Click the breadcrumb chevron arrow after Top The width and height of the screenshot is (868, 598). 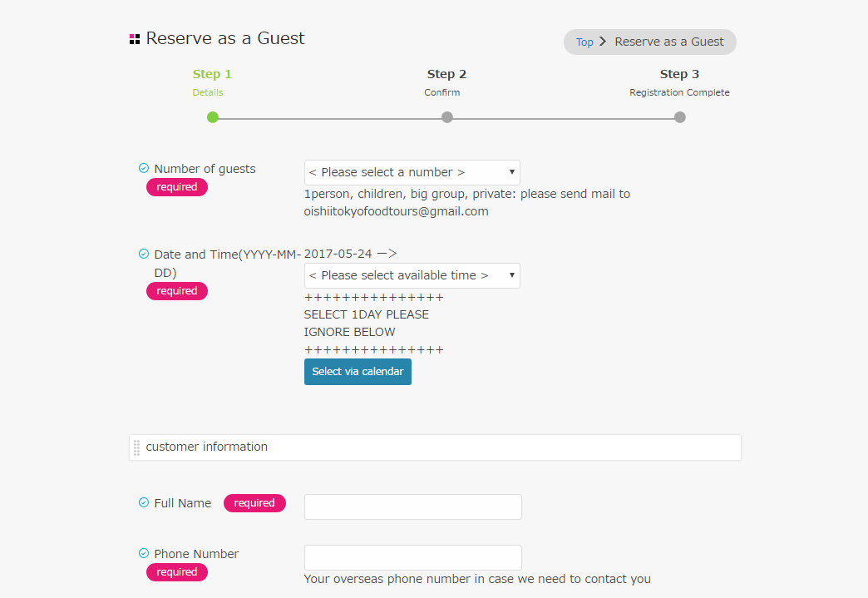coord(603,42)
